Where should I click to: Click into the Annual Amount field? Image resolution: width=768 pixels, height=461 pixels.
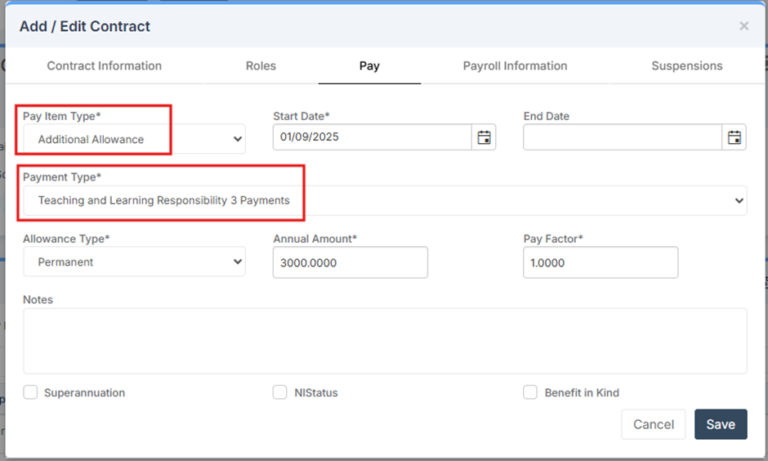pyautogui.click(x=350, y=263)
